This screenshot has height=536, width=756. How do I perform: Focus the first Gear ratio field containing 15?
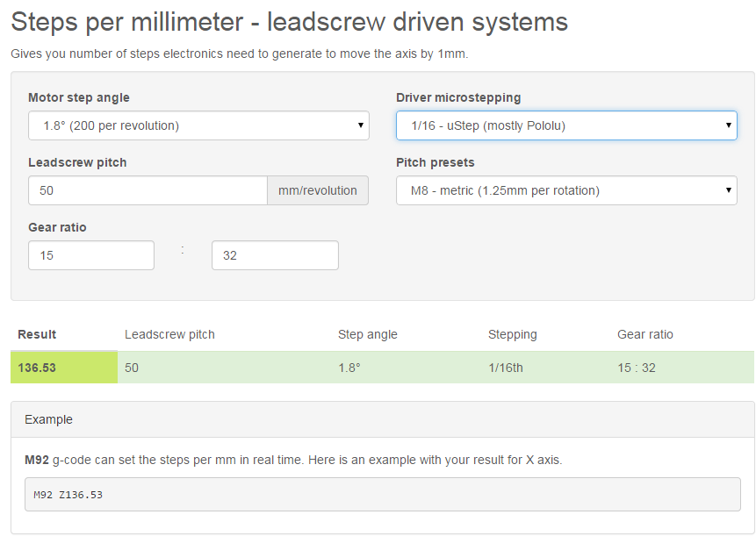point(91,255)
